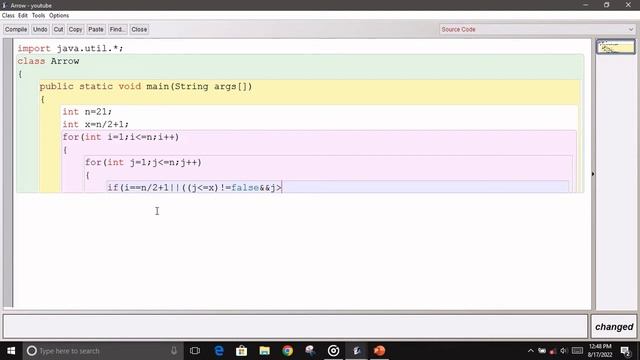Image resolution: width=640 pixels, height=360 pixels.
Task: Click the 'int n=21;' line
Action: [87, 112]
